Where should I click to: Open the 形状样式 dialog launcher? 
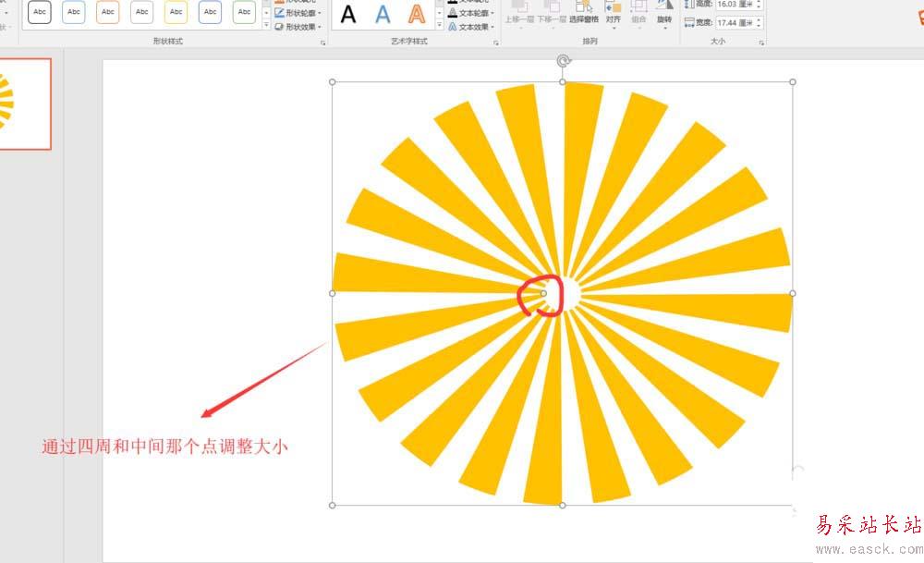(x=322, y=43)
